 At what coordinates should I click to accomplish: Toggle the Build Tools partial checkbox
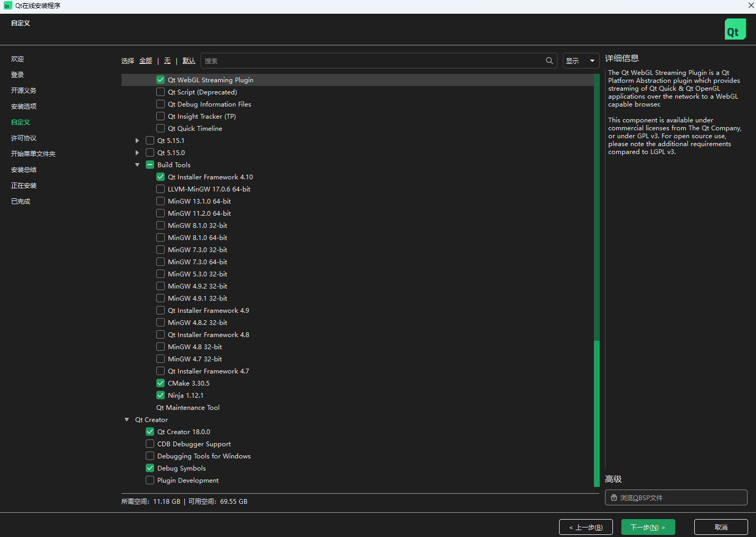(x=150, y=165)
